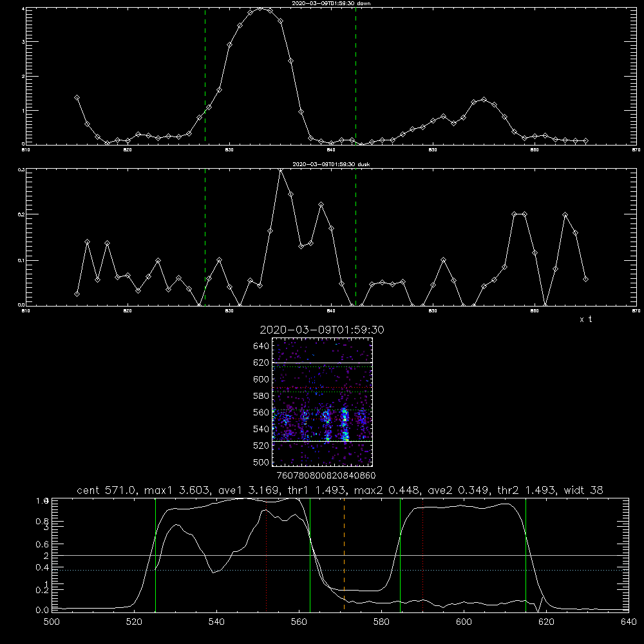
Task: Click the secondary peak marker near 855 on dawn curve
Action: 484,99
